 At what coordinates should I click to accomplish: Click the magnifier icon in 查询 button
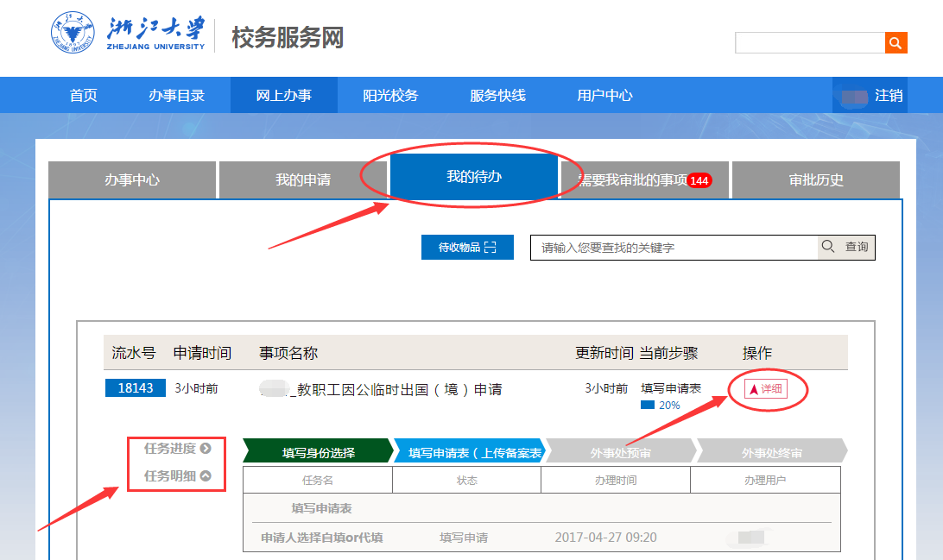coord(828,247)
